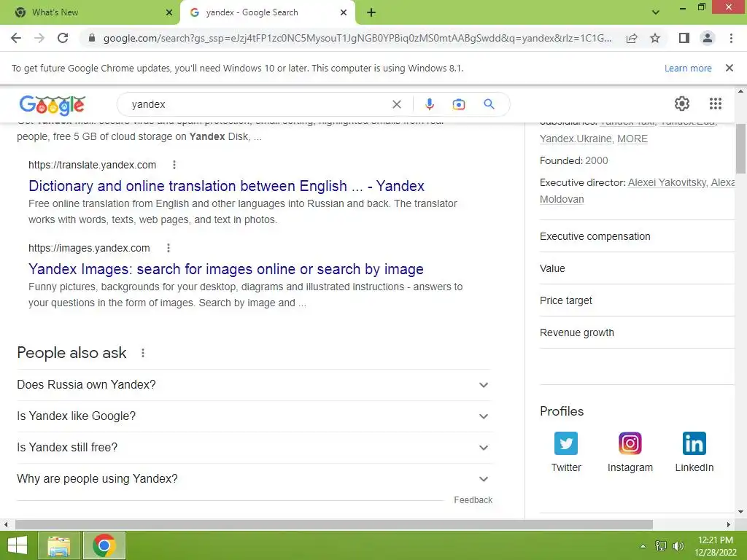Open Google apps grid
The image size is (747, 560).
point(715,104)
